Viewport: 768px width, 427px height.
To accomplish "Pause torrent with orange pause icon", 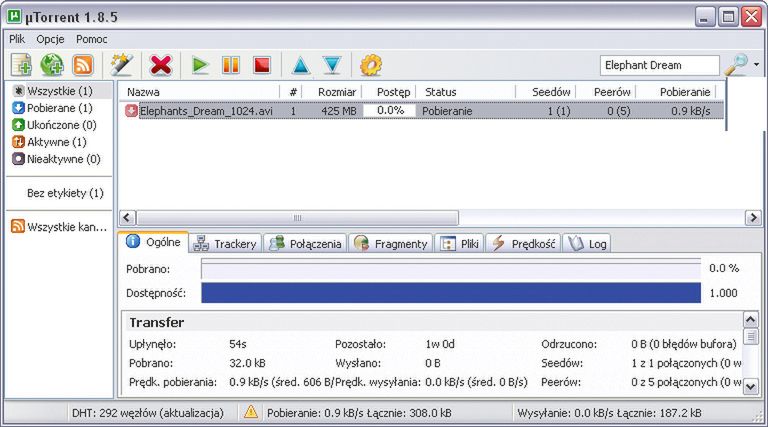I will [x=231, y=65].
